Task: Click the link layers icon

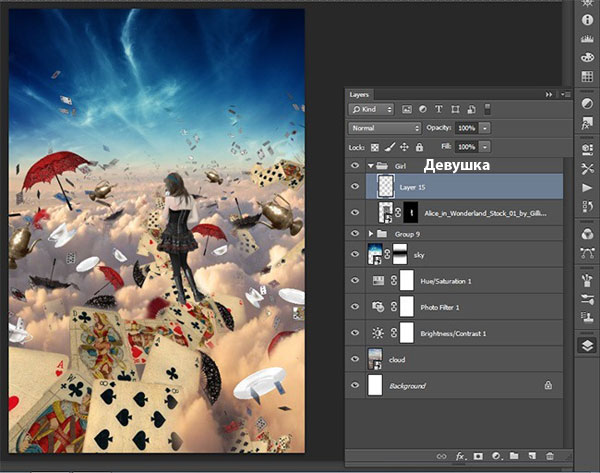Action: (442, 456)
